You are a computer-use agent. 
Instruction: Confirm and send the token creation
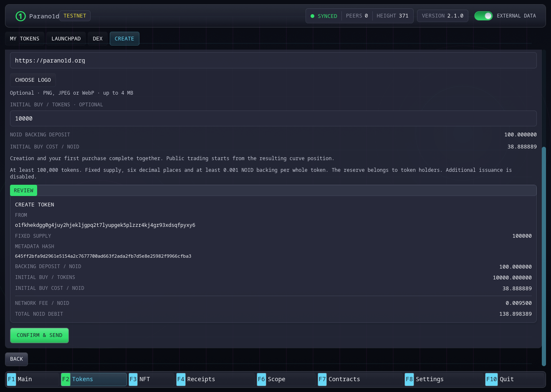coord(39,335)
